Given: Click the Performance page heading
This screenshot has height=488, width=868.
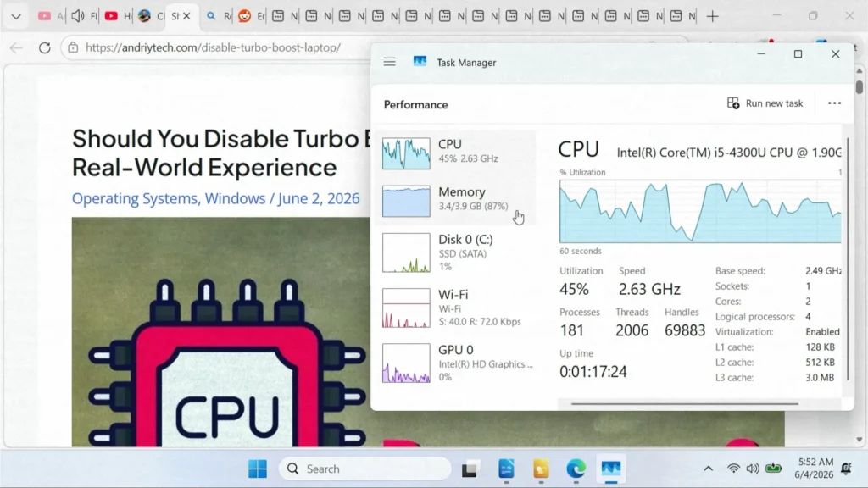Looking at the screenshot, I should (415, 104).
